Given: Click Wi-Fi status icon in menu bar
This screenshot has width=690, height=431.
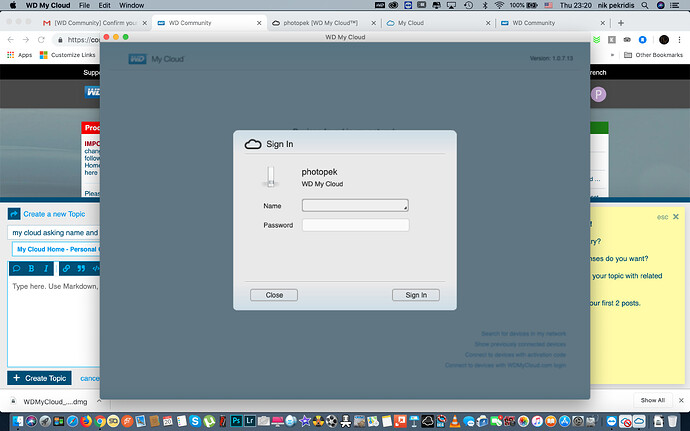Looking at the screenshot, I should (499, 5).
